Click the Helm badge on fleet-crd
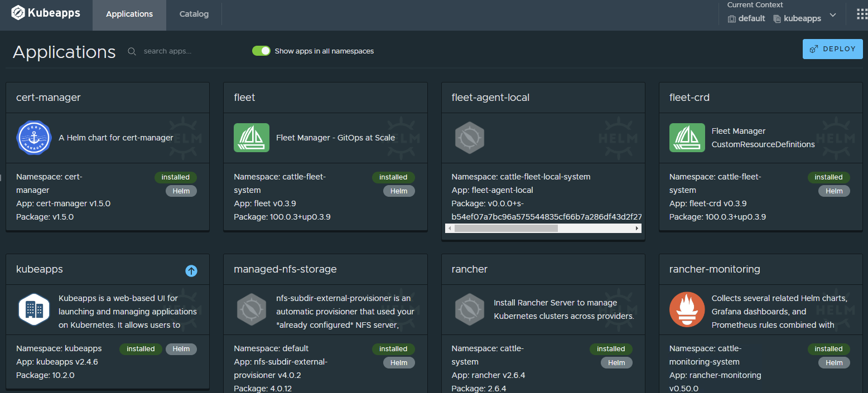Image resolution: width=868 pixels, height=393 pixels. pos(834,191)
